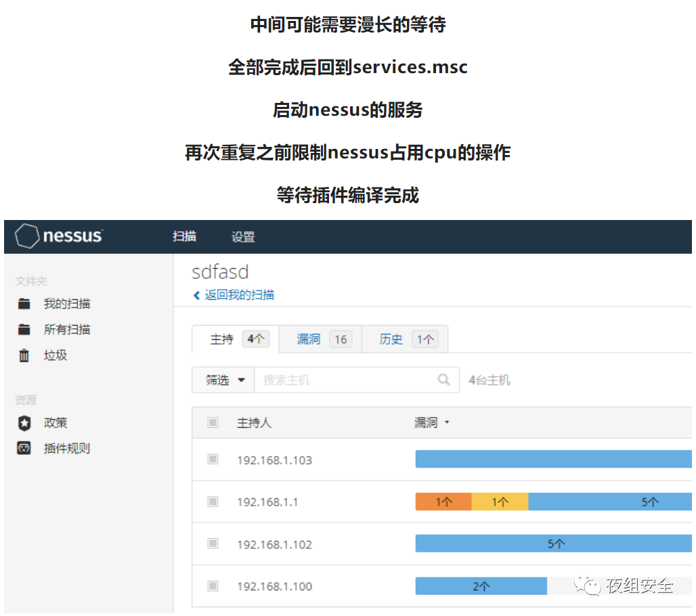Check the box for 192.168.1.103
This screenshot has width=696, height=616.
(213, 459)
